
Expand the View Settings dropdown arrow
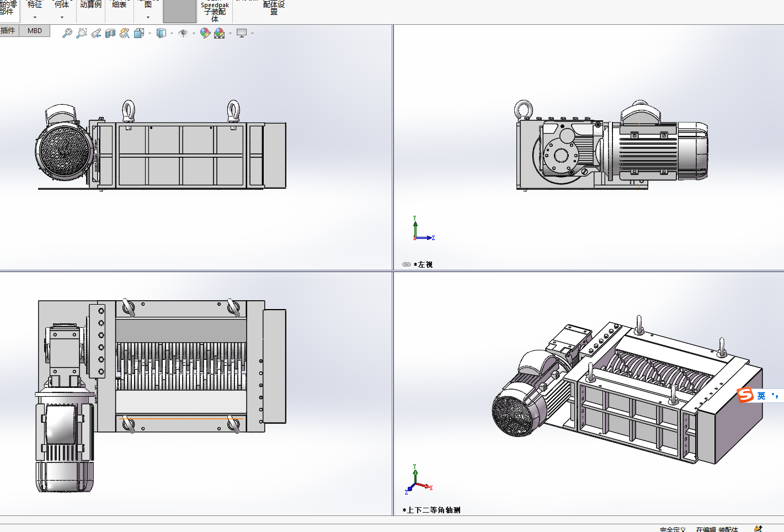pyautogui.click(x=252, y=34)
